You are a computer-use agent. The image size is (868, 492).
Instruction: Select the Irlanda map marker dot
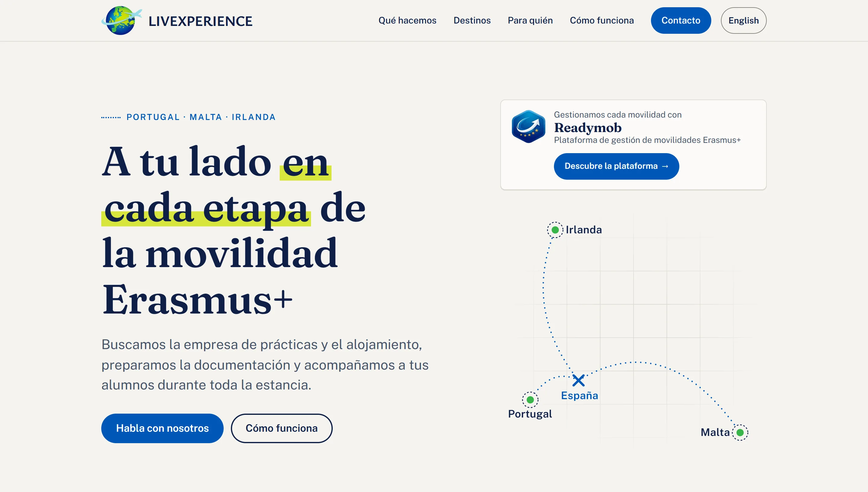[x=555, y=230]
